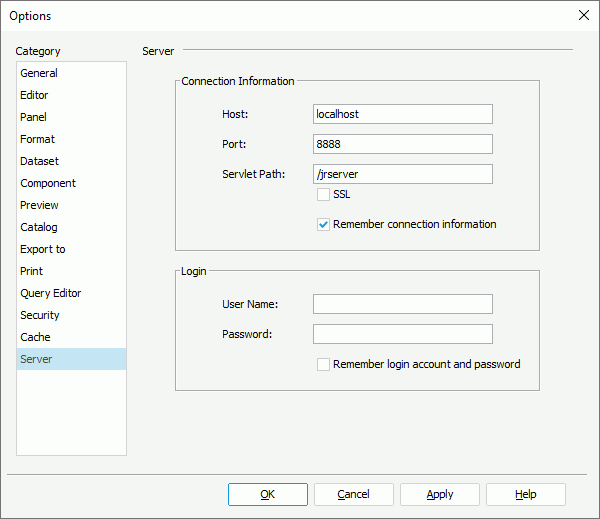This screenshot has width=600, height=519.
Task: Confirm with the OK button
Action: coord(268,495)
